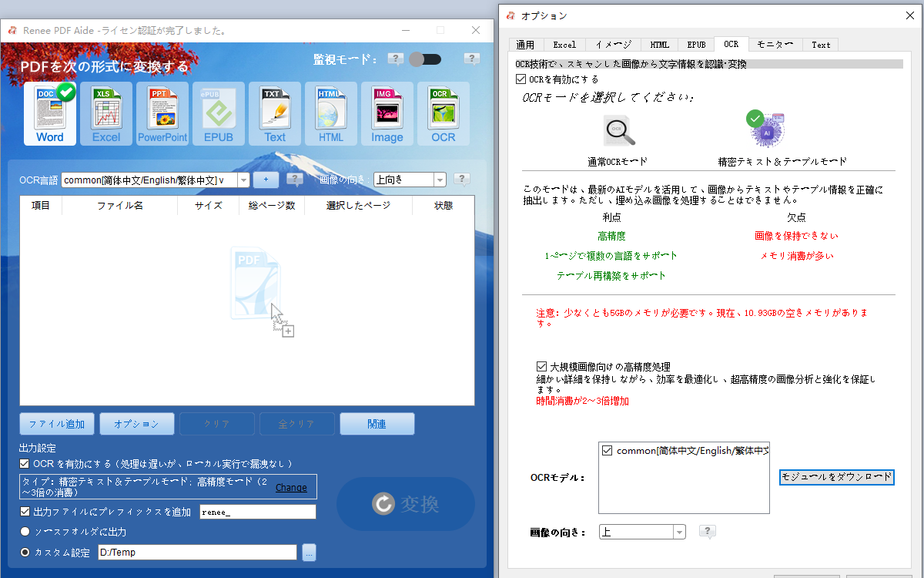Toggle 大規模画像向けの高精度処理 checkbox
The image size is (924, 578).
pyautogui.click(x=541, y=367)
